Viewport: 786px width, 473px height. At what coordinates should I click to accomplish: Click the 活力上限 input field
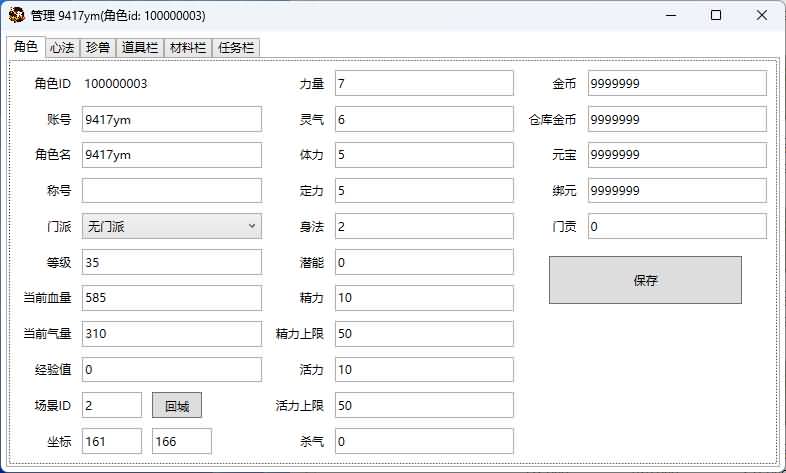click(x=424, y=405)
